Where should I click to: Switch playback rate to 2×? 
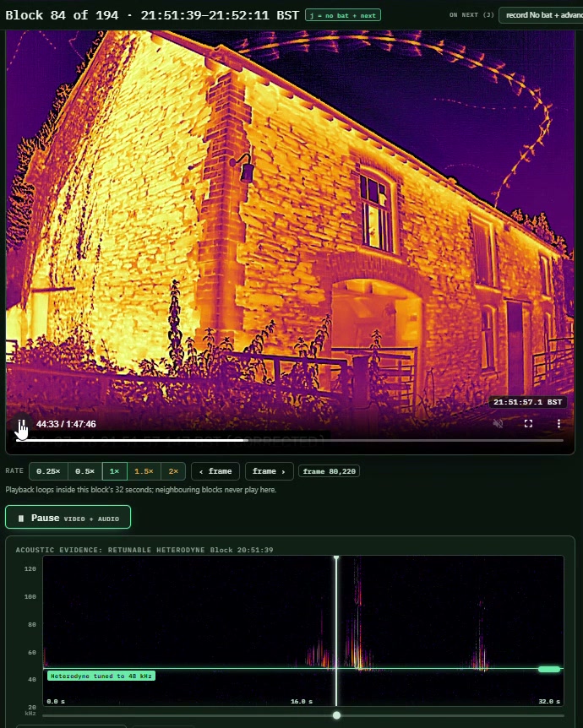tap(173, 471)
